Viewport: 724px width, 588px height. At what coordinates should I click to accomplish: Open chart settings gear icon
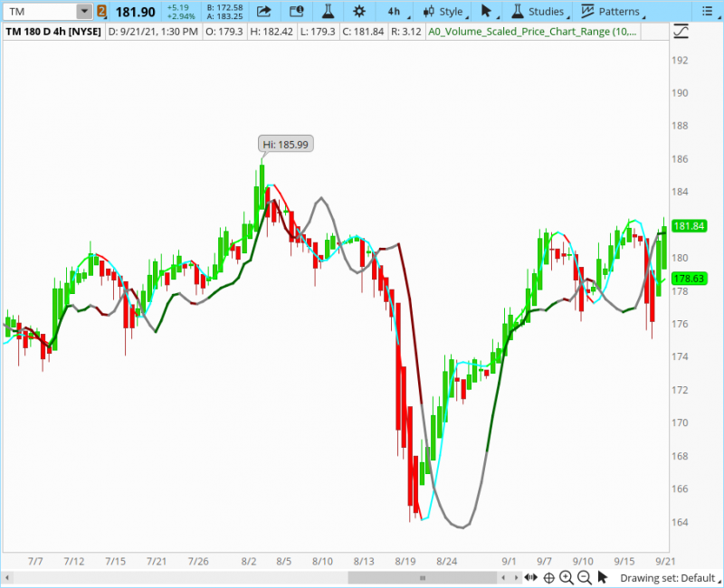tap(359, 11)
